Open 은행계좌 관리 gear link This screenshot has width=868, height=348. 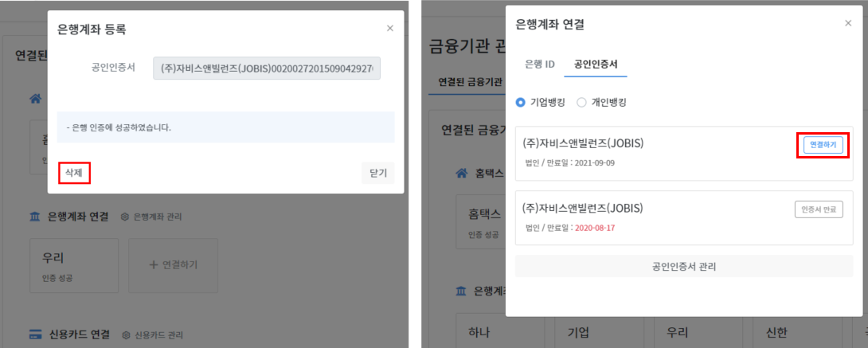point(151,217)
